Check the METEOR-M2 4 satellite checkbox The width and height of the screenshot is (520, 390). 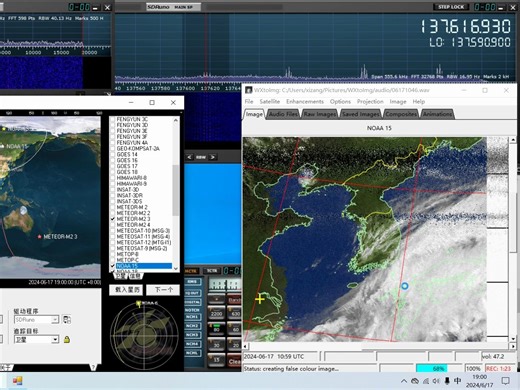click(113, 225)
